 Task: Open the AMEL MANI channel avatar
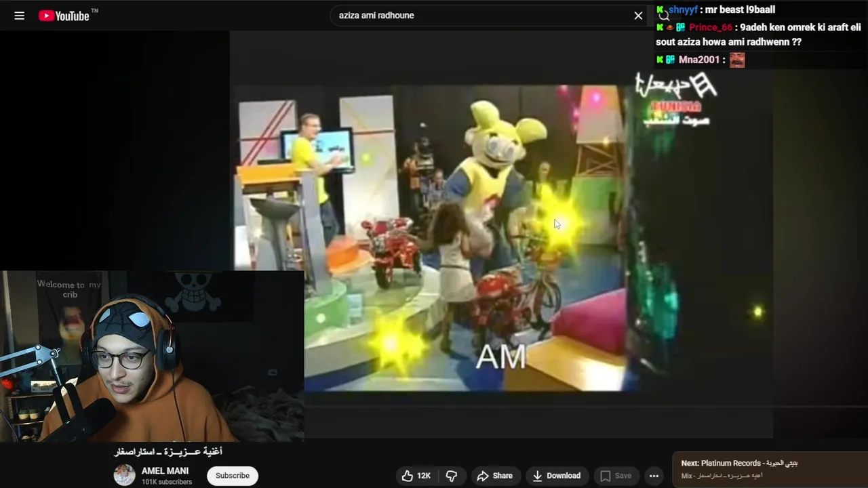coord(124,475)
